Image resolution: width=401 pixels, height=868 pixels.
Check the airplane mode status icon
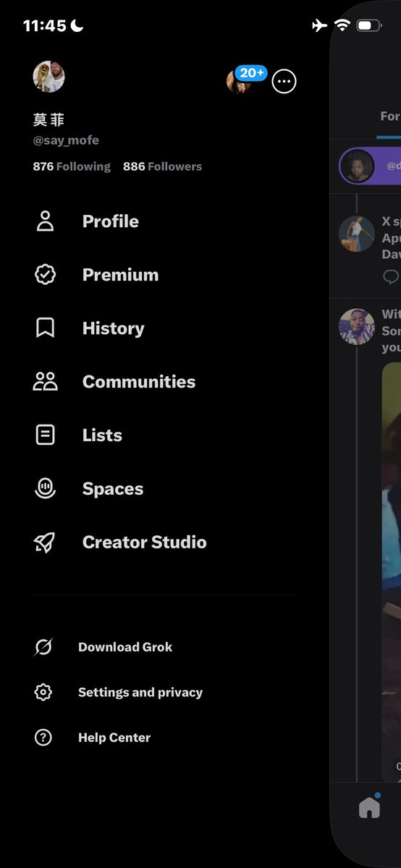(319, 26)
